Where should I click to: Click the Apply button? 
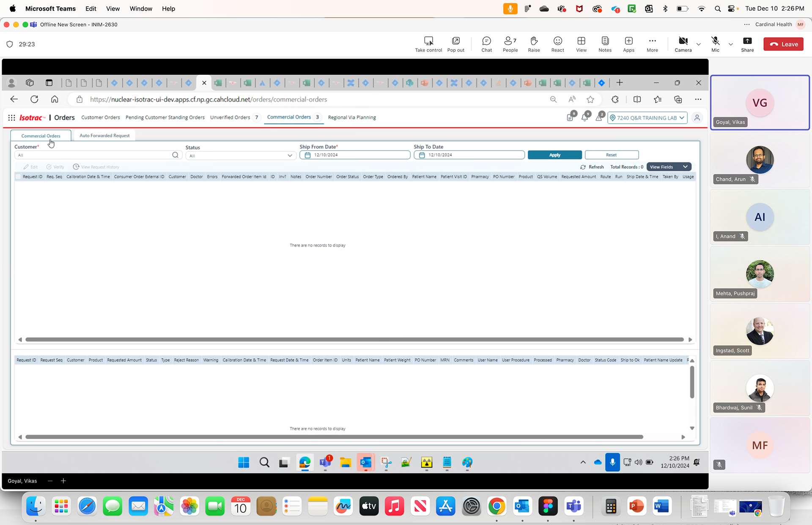pyautogui.click(x=554, y=155)
